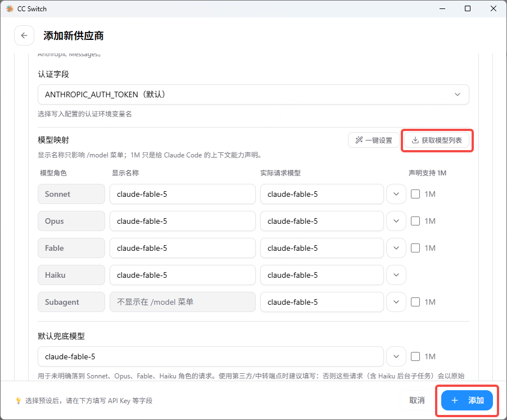Click the 取消 cancel button

coord(417,400)
